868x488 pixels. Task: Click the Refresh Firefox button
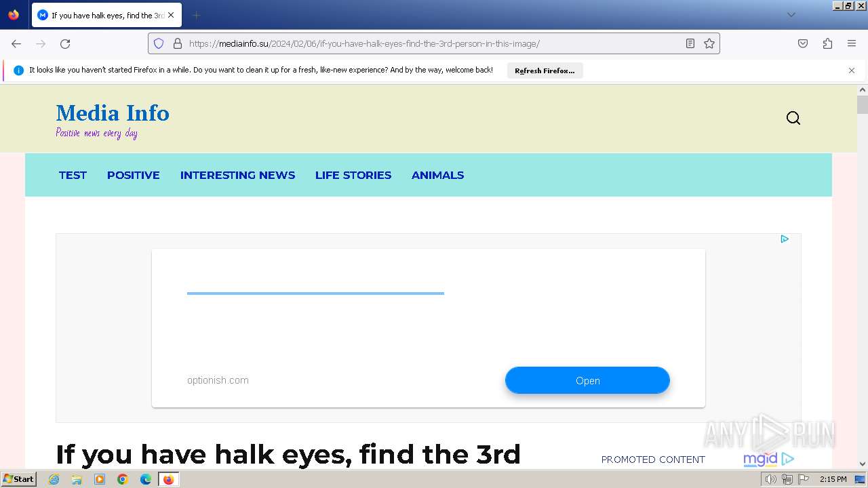(x=545, y=70)
